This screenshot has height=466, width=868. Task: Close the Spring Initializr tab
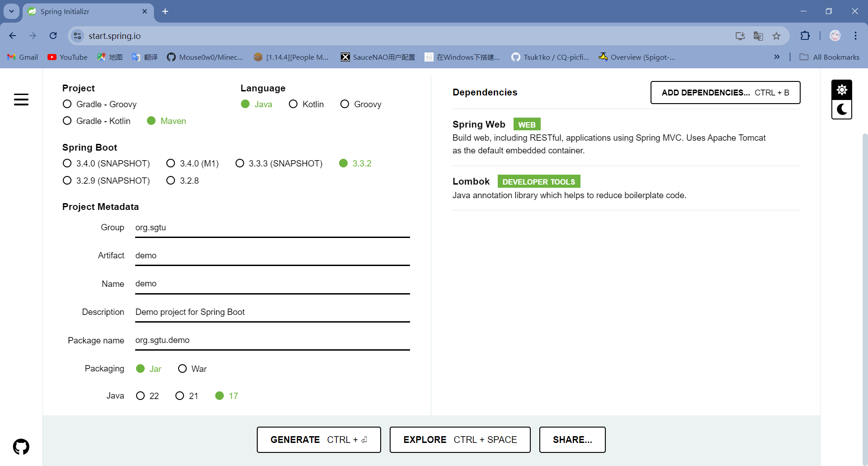pos(145,11)
